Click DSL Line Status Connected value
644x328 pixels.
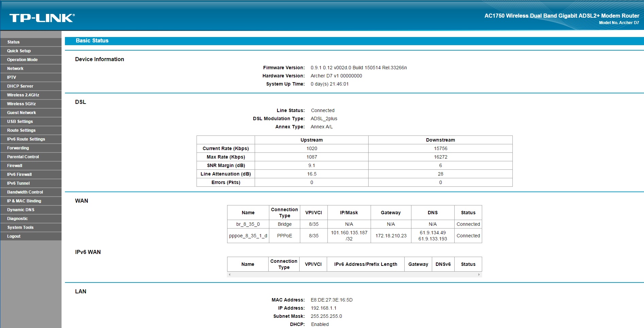[323, 110]
